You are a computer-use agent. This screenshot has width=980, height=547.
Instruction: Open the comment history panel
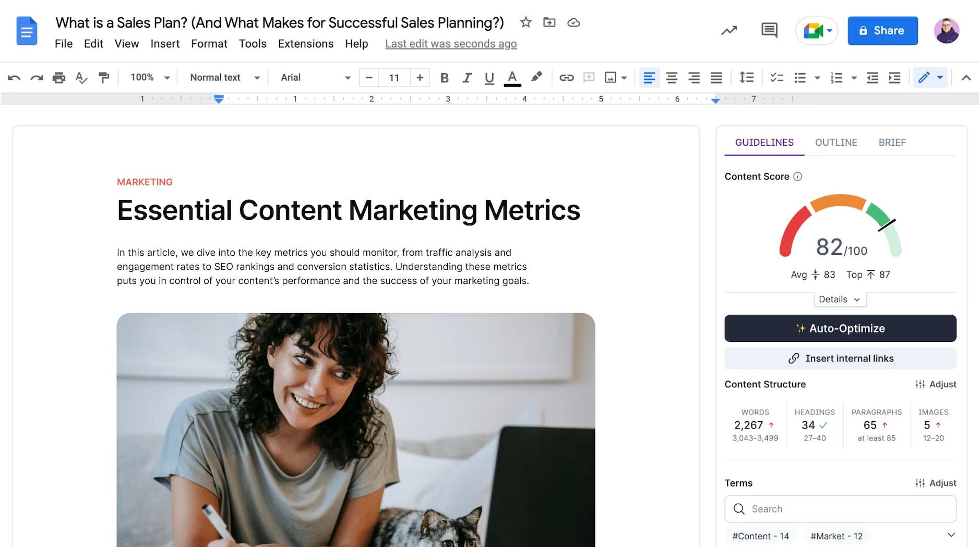[769, 30]
